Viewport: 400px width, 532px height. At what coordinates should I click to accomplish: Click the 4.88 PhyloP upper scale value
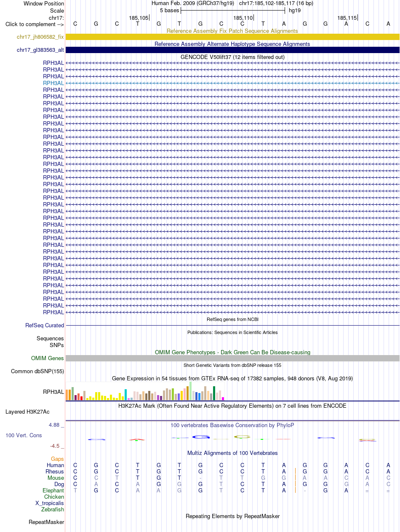55,425
